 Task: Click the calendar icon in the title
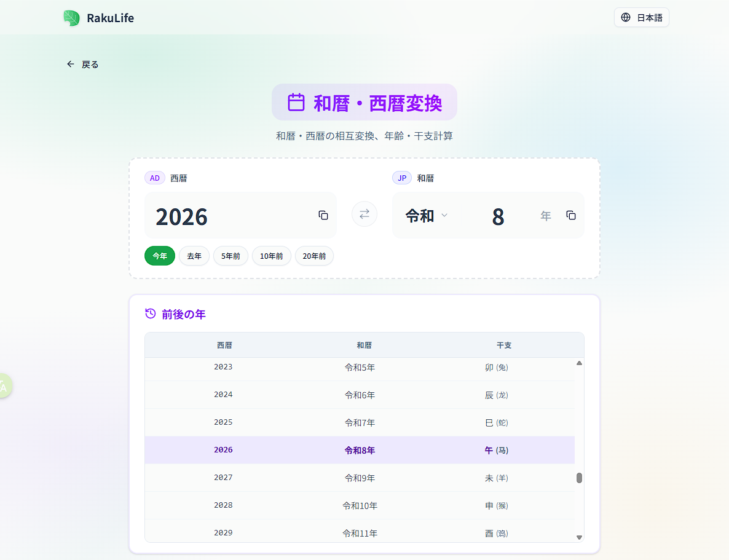296,102
